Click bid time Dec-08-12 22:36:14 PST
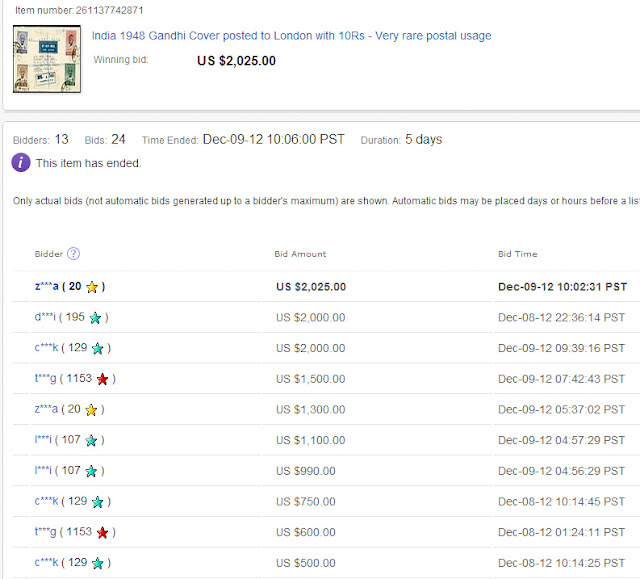The height and width of the screenshot is (579, 640). click(x=561, y=317)
